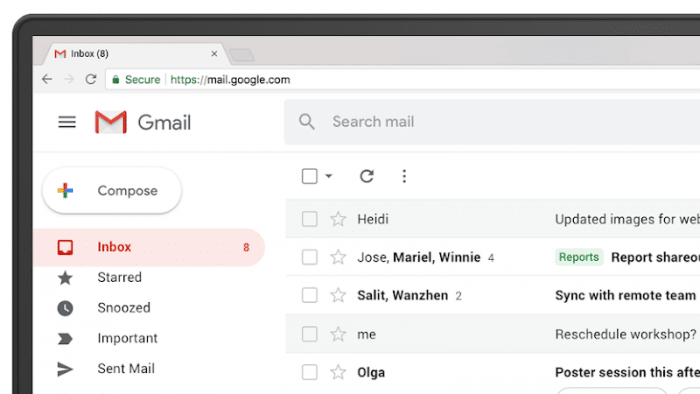Check the box for Jose, Mariel, Winnie
The width and height of the screenshot is (700, 394).
(309, 257)
